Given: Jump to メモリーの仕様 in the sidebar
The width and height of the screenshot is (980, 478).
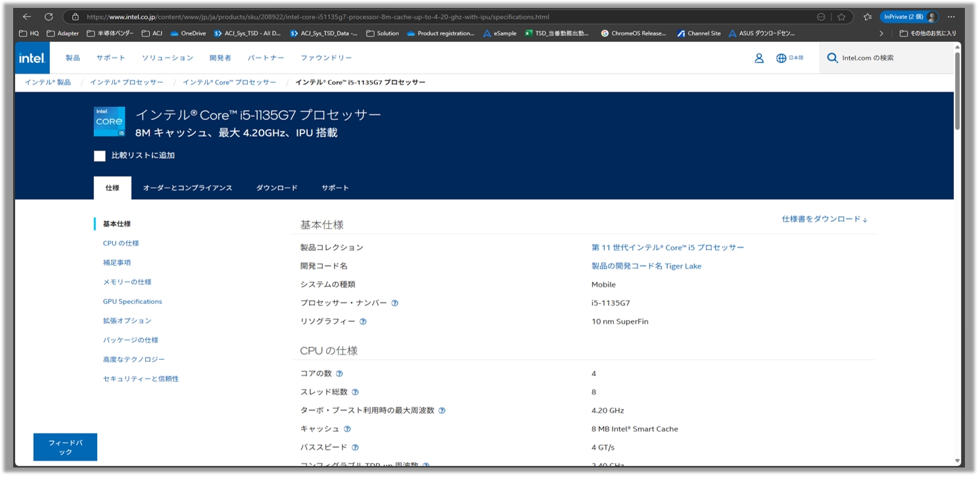Looking at the screenshot, I should [x=127, y=282].
